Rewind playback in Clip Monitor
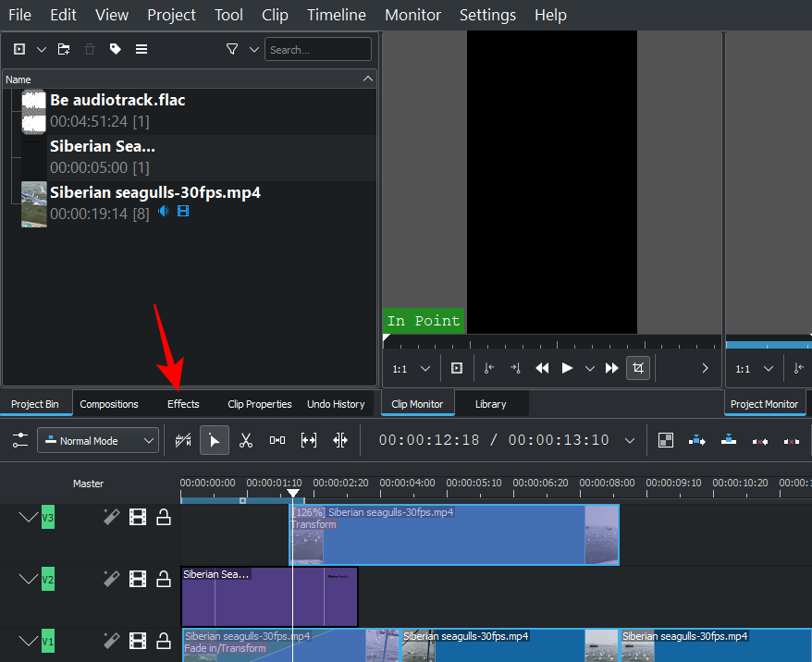The height and width of the screenshot is (662, 812). 542,368
